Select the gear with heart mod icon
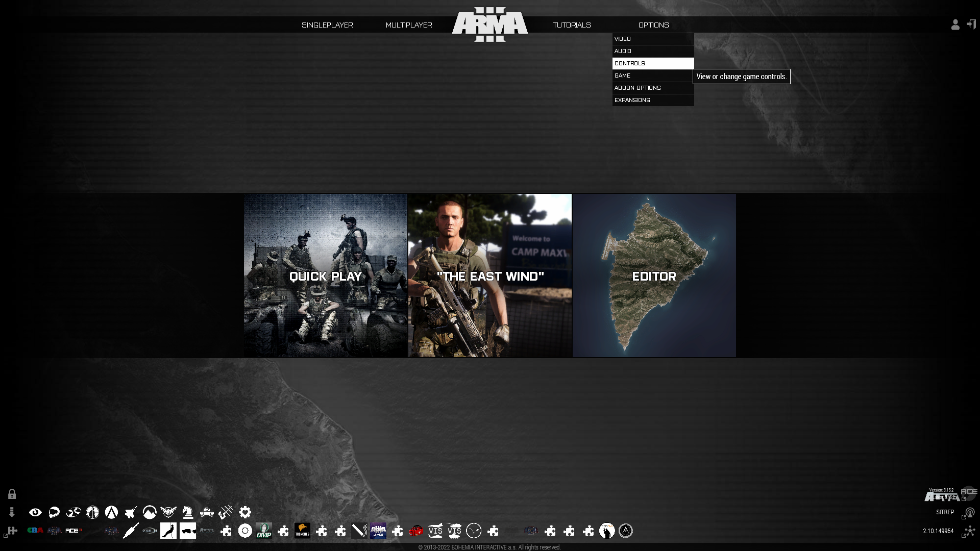The image size is (980, 551). tap(246, 513)
